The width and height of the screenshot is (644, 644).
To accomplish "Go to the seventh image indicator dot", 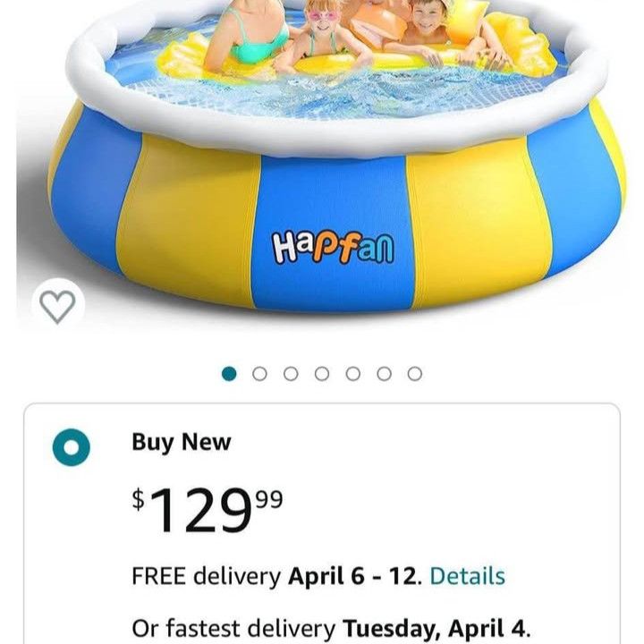I will coord(415,374).
